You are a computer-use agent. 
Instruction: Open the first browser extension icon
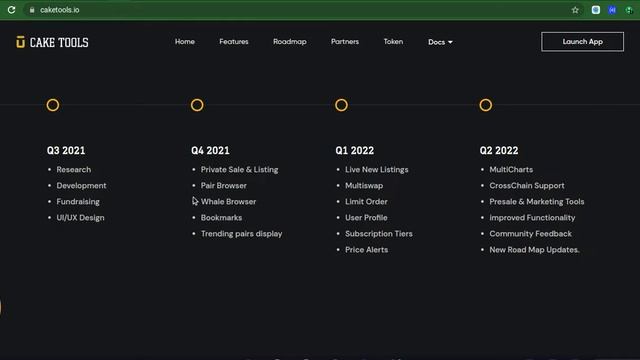596,10
